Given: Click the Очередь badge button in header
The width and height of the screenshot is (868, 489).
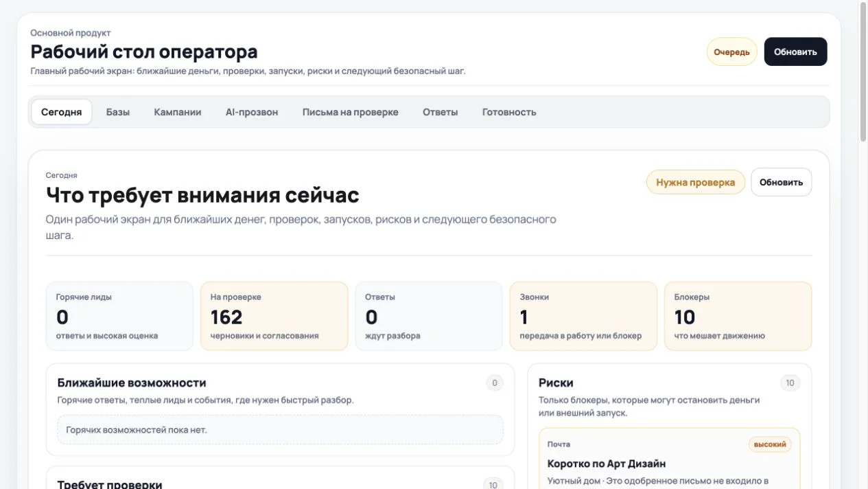Looking at the screenshot, I should (x=731, y=52).
